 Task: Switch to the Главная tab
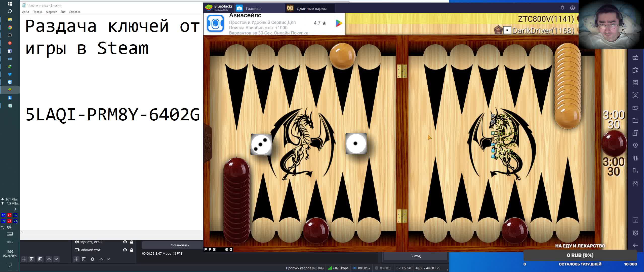coord(253,8)
